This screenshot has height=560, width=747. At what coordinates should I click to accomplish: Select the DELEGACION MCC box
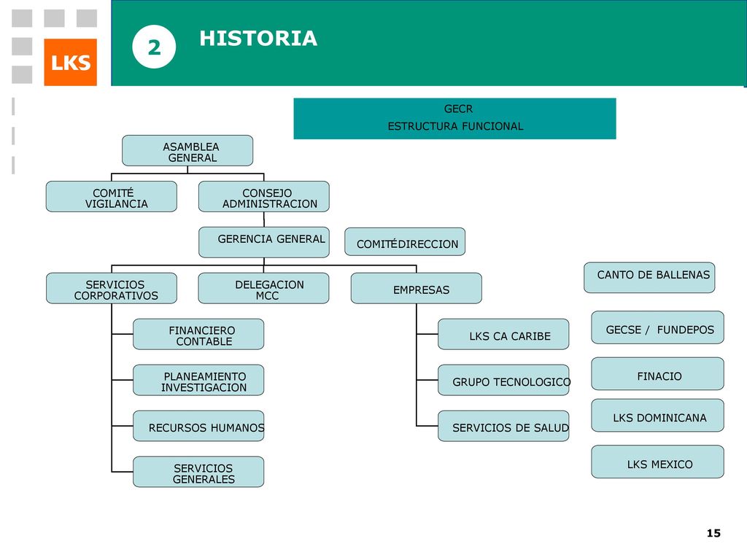(x=263, y=289)
